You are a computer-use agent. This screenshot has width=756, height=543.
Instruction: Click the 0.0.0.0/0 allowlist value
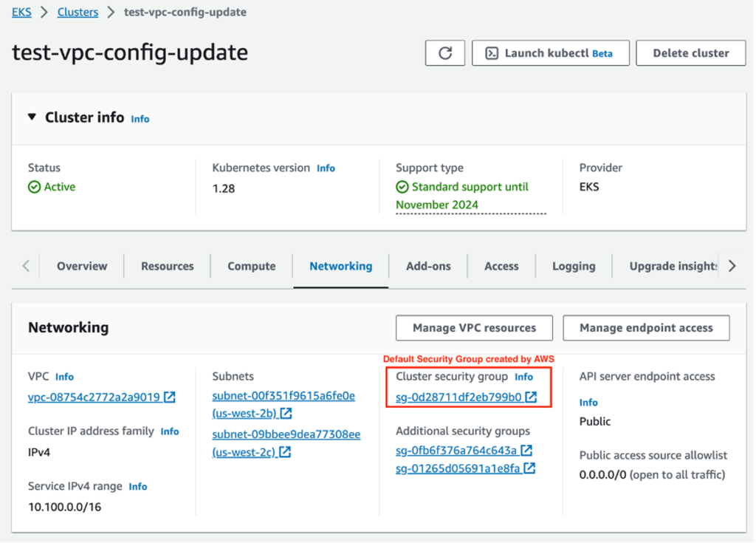point(602,475)
